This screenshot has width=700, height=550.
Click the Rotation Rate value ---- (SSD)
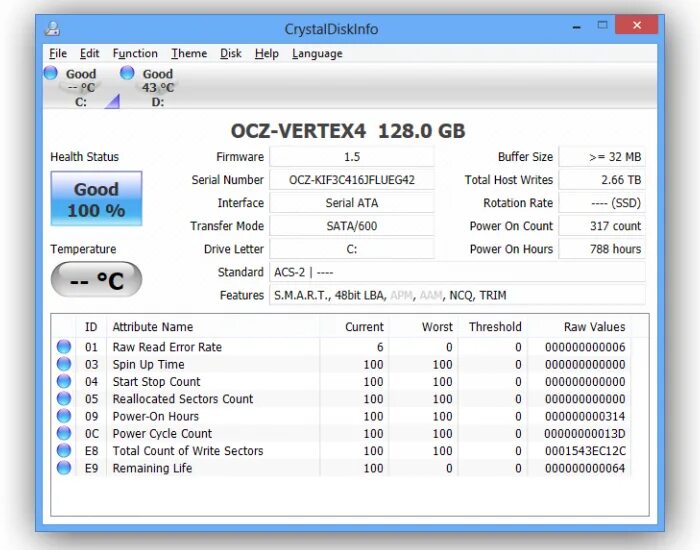point(602,203)
